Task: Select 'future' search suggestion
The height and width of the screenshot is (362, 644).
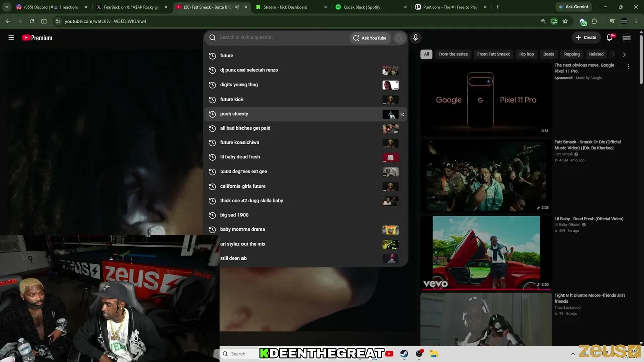Action: pyautogui.click(x=305, y=56)
